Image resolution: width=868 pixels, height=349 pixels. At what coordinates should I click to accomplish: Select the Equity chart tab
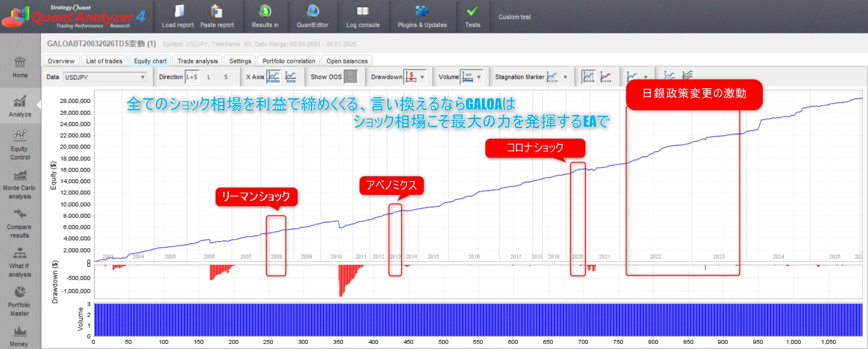tap(150, 61)
